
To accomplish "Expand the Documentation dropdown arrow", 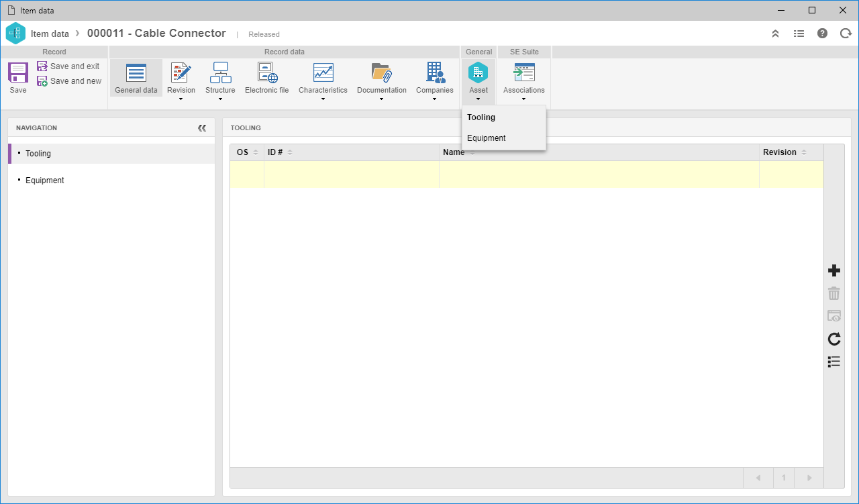I will pyautogui.click(x=382, y=99).
